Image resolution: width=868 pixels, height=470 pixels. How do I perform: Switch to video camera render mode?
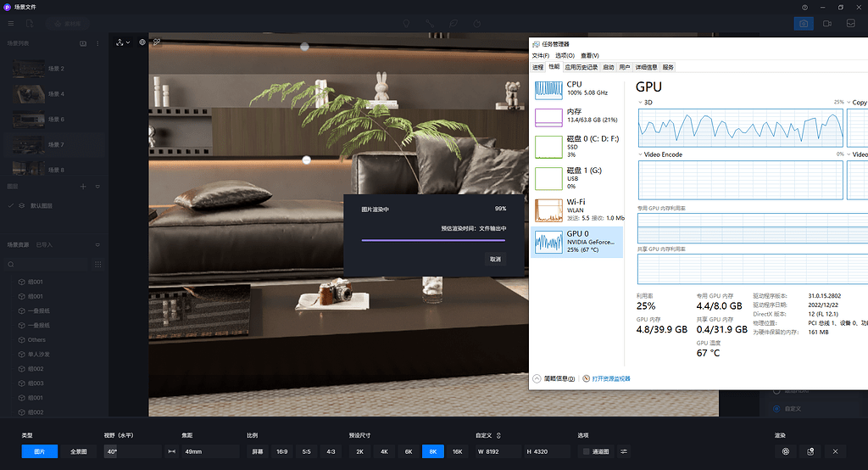[826, 24]
